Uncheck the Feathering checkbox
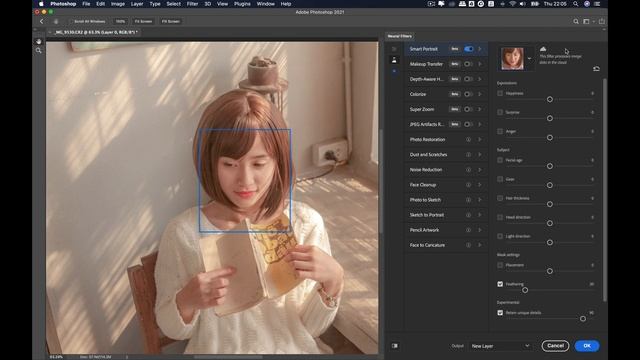The image size is (640, 360). coord(500,284)
